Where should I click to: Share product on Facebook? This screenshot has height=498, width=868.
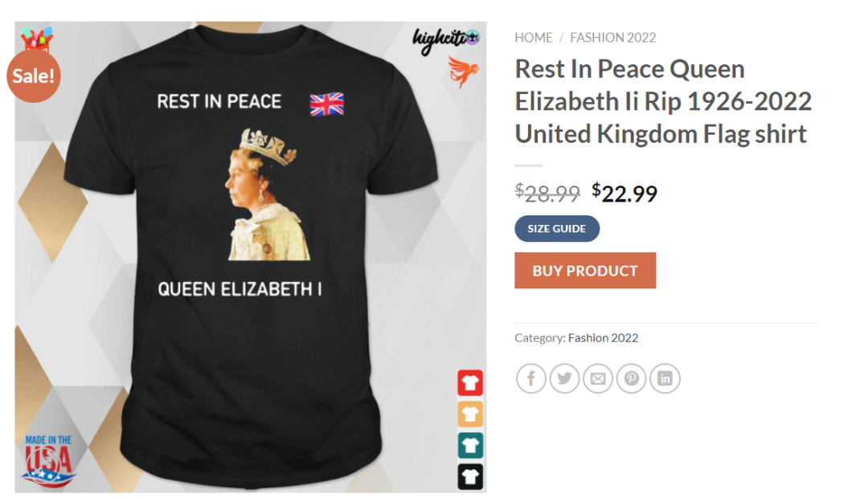pos(531,378)
